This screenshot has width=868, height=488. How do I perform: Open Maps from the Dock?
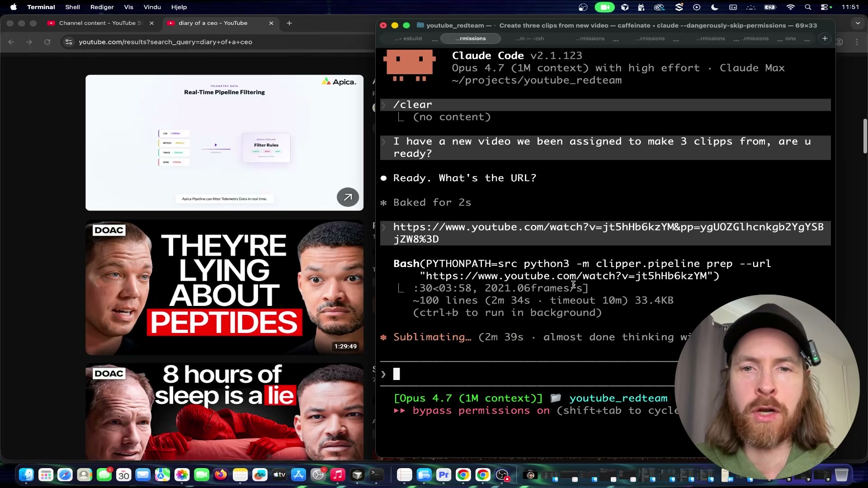(x=162, y=475)
